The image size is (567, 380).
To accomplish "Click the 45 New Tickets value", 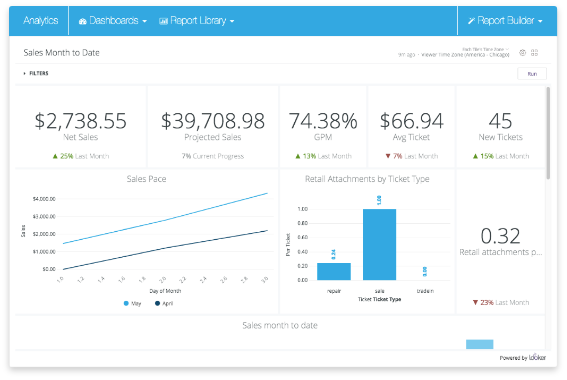I will (x=500, y=121).
